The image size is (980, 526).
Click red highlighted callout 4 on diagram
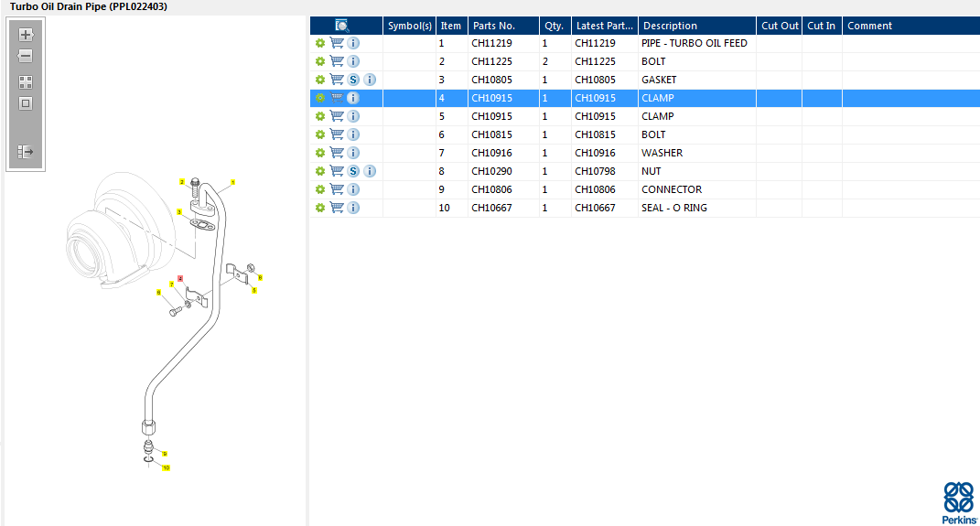pyautogui.click(x=180, y=279)
